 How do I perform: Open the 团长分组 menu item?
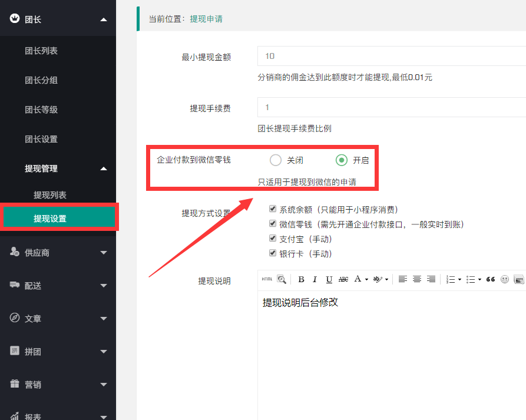[x=41, y=80]
